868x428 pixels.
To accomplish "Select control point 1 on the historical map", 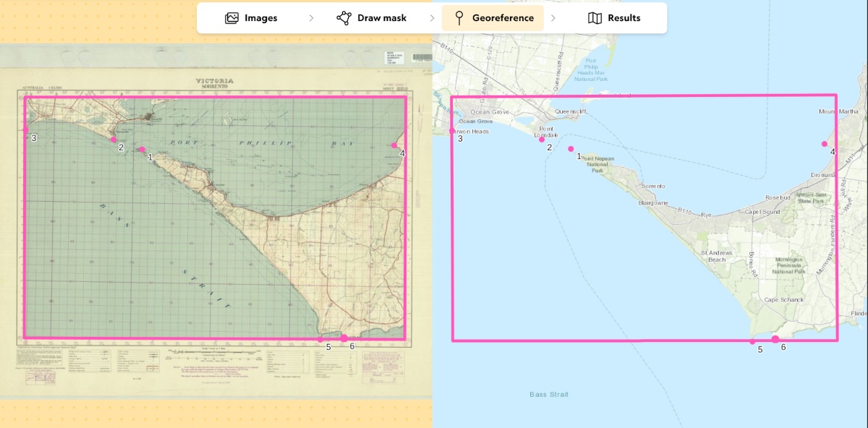I will tap(142, 150).
